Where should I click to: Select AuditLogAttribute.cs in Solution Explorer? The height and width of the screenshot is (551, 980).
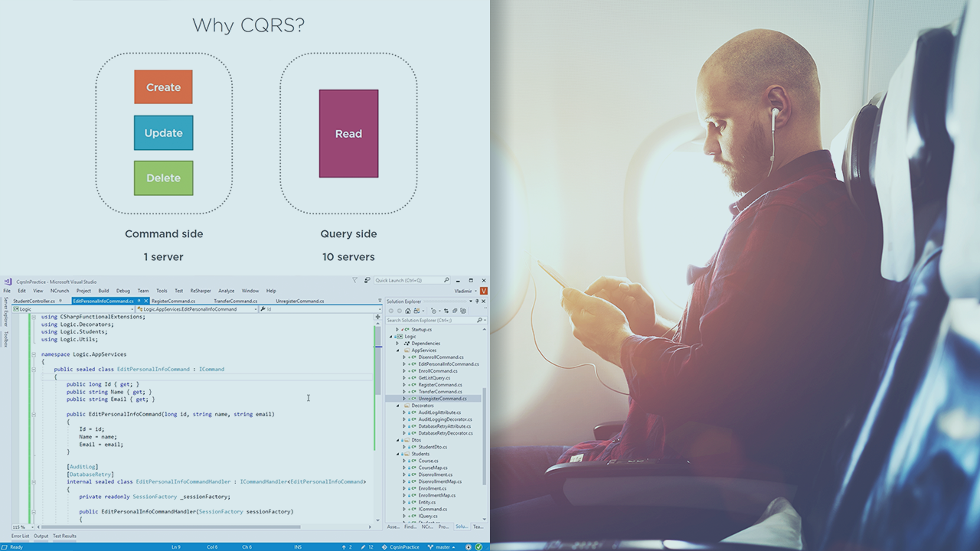pyautogui.click(x=439, y=412)
